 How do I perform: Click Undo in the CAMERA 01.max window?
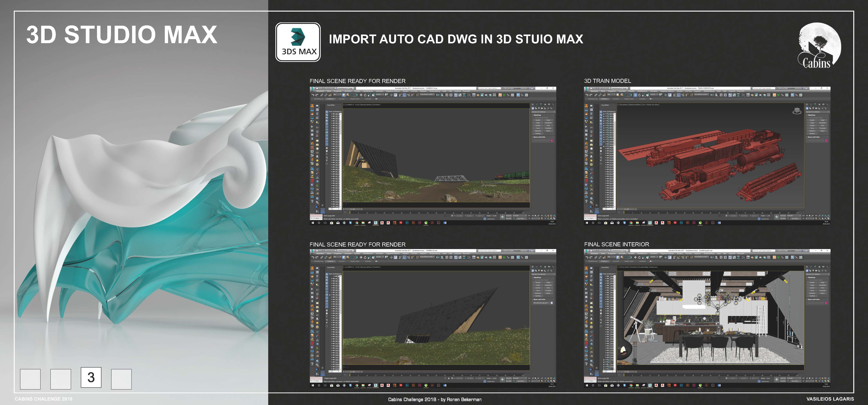pyautogui.click(x=313, y=95)
